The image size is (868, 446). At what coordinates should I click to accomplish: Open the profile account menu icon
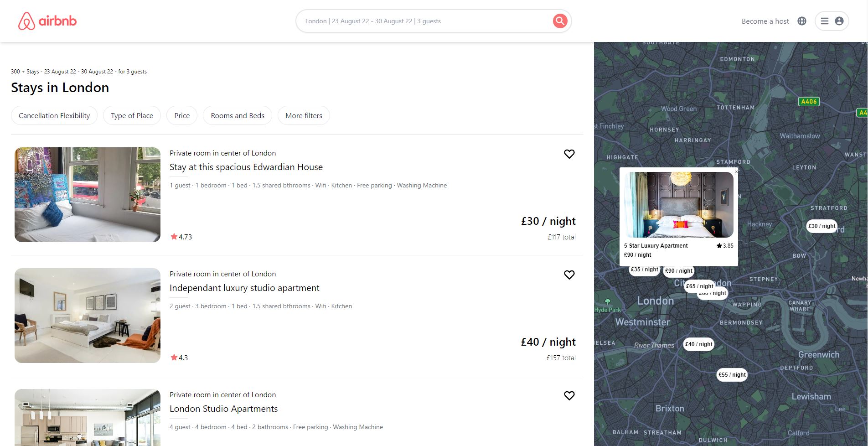coord(839,21)
